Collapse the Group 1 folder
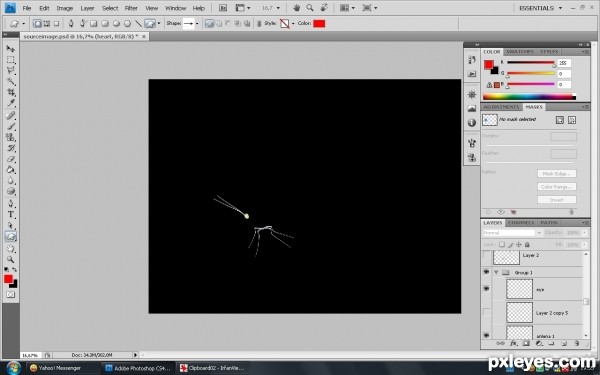The width and height of the screenshot is (600, 375). pyautogui.click(x=496, y=272)
